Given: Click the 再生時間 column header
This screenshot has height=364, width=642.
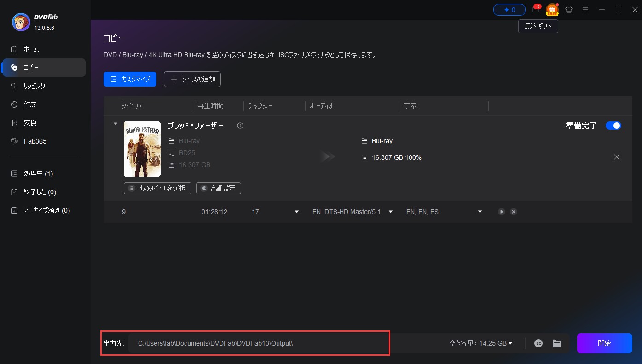Looking at the screenshot, I should 211,106.
